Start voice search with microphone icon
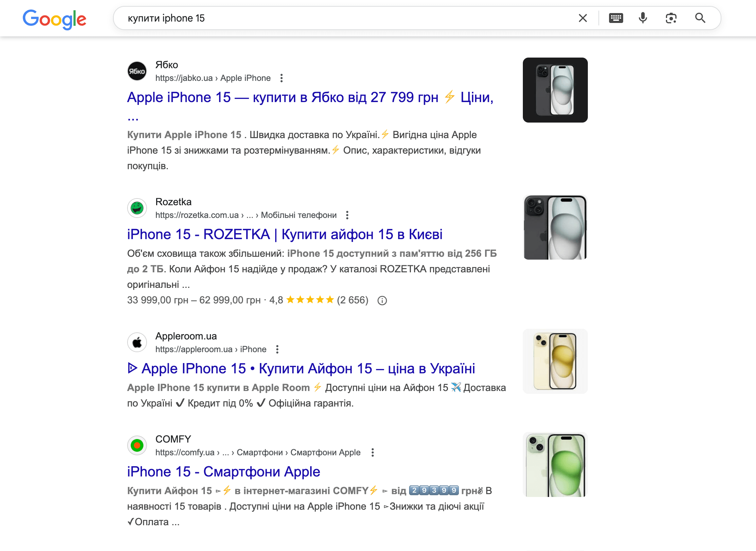 (643, 18)
